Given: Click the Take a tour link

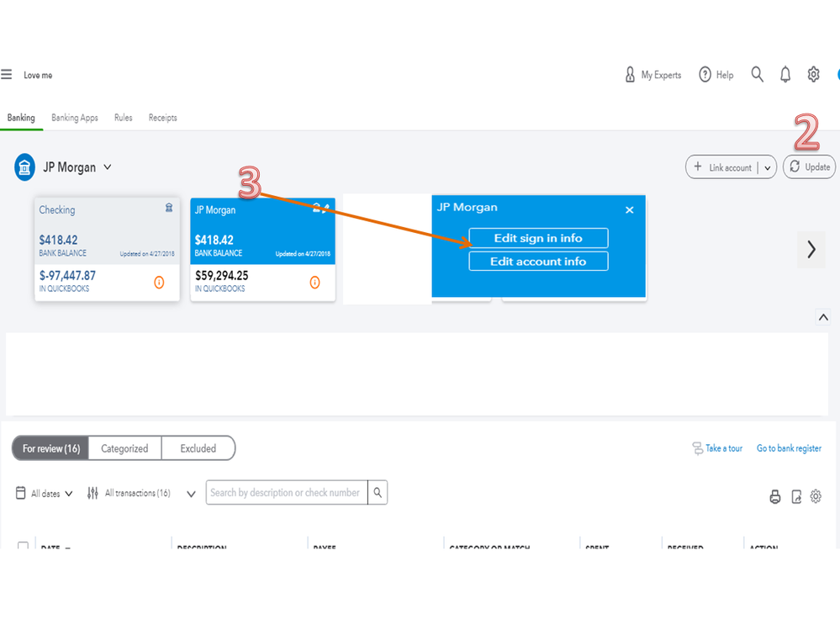Looking at the screenshot, I should tap(717, 448).
